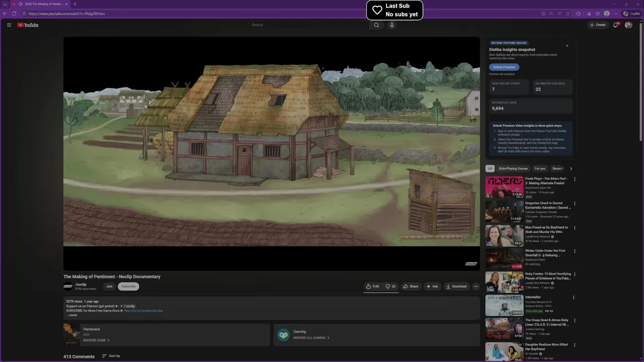The width and height of the screenshot is (644, 362).
Task: Click the Share button
Action: (411, 286)
